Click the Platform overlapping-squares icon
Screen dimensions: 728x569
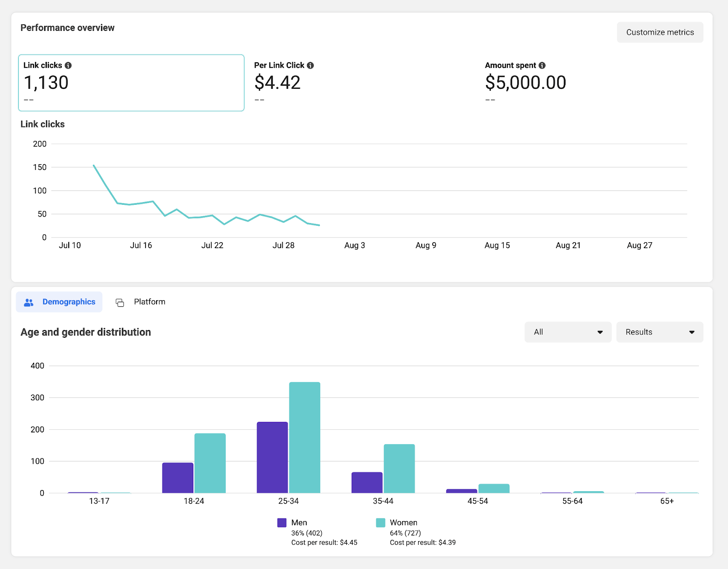tap(120, 302)
